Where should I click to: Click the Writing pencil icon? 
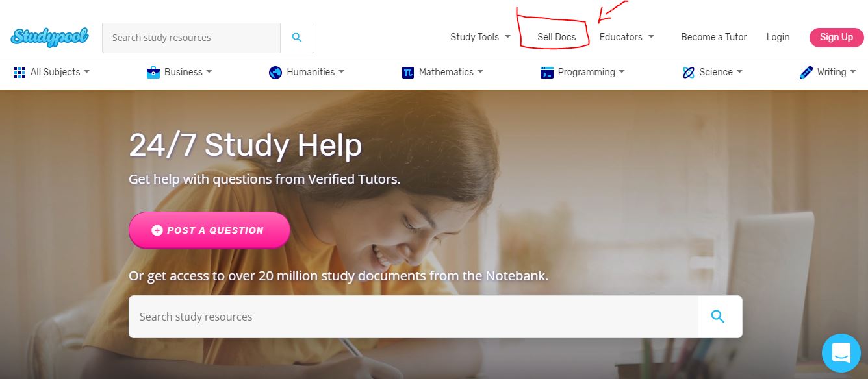click(806, 72)
